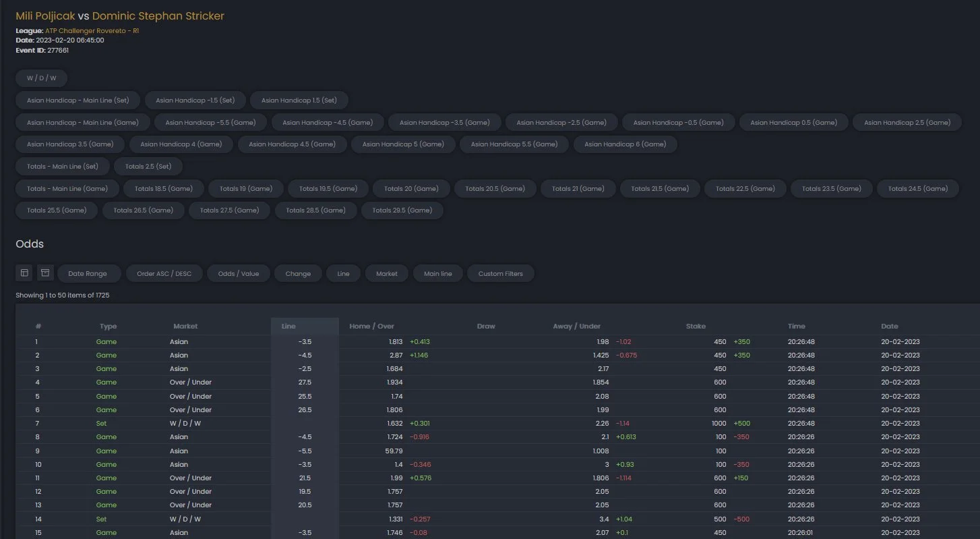980x539 pixels.
Task: Click the Change filter pill
Action: (298, 274)
